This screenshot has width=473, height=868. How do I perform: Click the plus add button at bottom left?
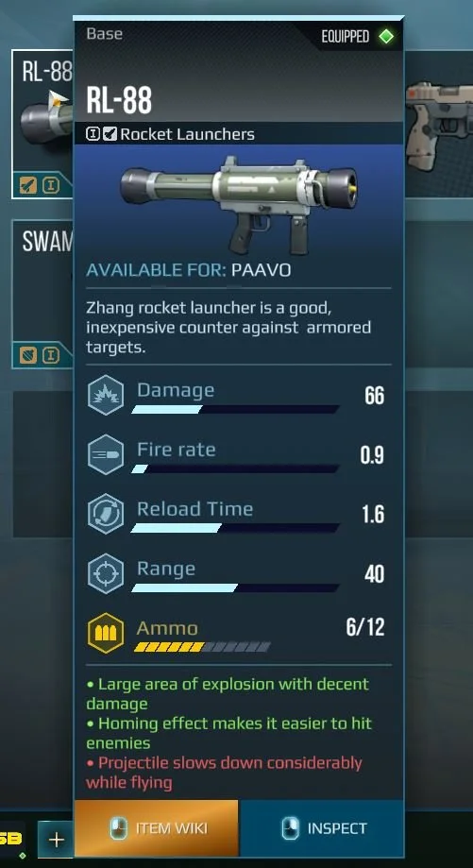[x=56, y=840]
